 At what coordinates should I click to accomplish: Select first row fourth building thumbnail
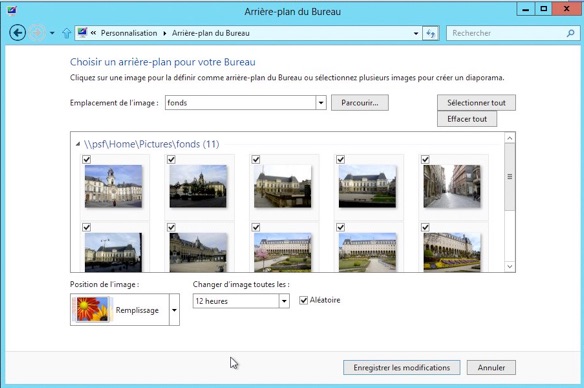coord(368,186)
